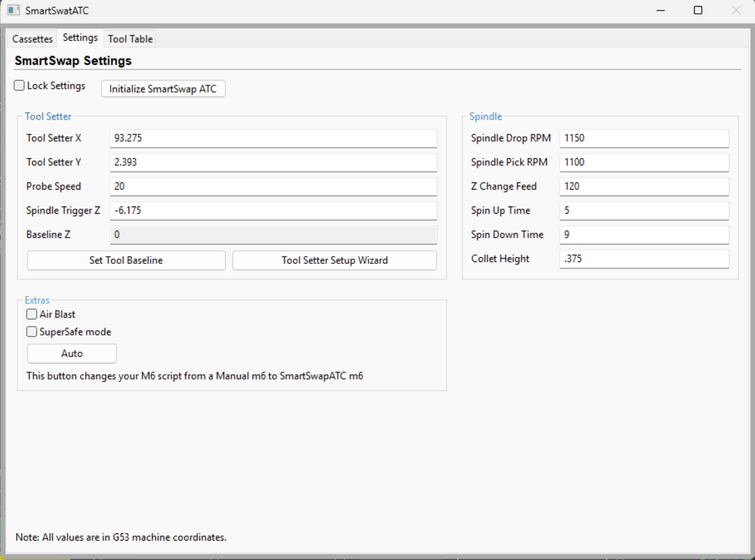The width and height of the screenshot is (755, 560).
Task: Click the Spindle Trigger Z field
Action: pos(273,211)
